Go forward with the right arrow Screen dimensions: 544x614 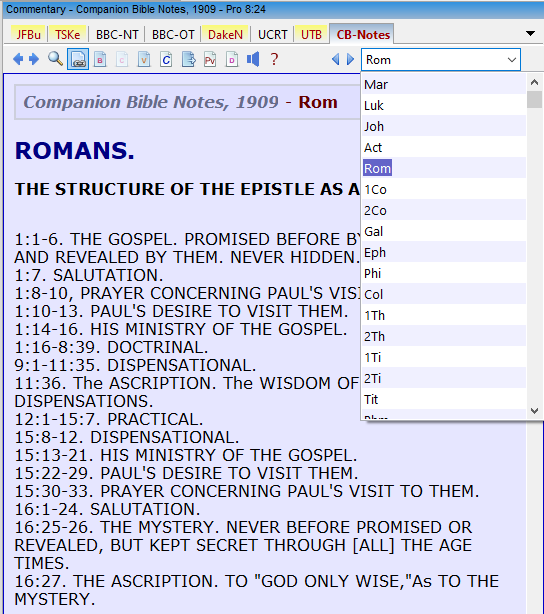coord(34,59)
